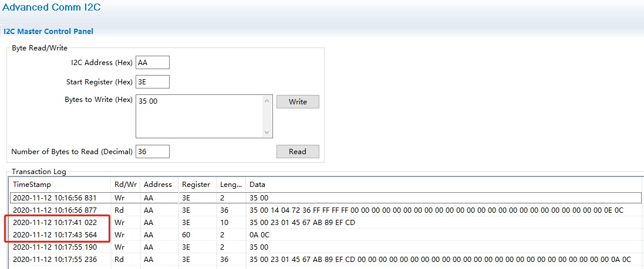Click the Read button
This screenshot has height=269, width=644.
tap(298, 151)
